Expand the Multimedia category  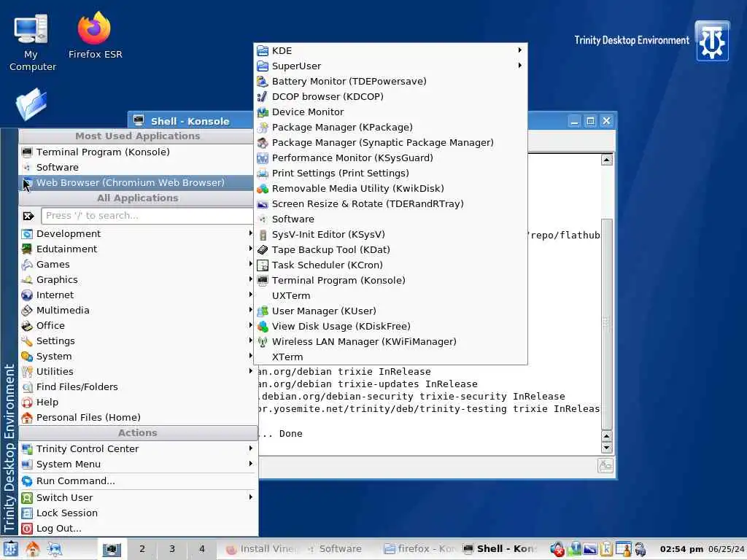138,310
